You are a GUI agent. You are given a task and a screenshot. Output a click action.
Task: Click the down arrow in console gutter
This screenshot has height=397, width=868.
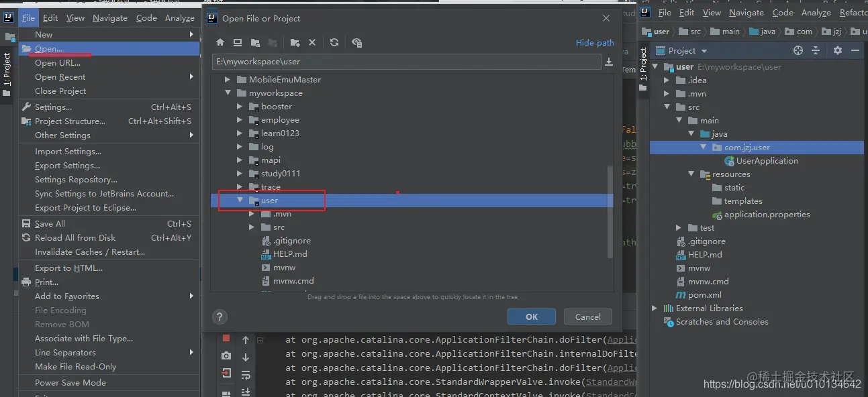click(246, 357)
